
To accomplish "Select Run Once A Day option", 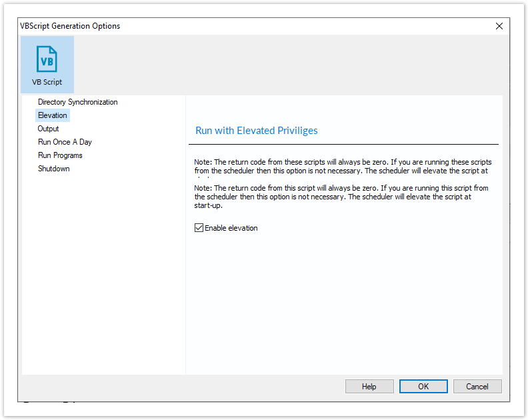I will (x=65, y=142).
